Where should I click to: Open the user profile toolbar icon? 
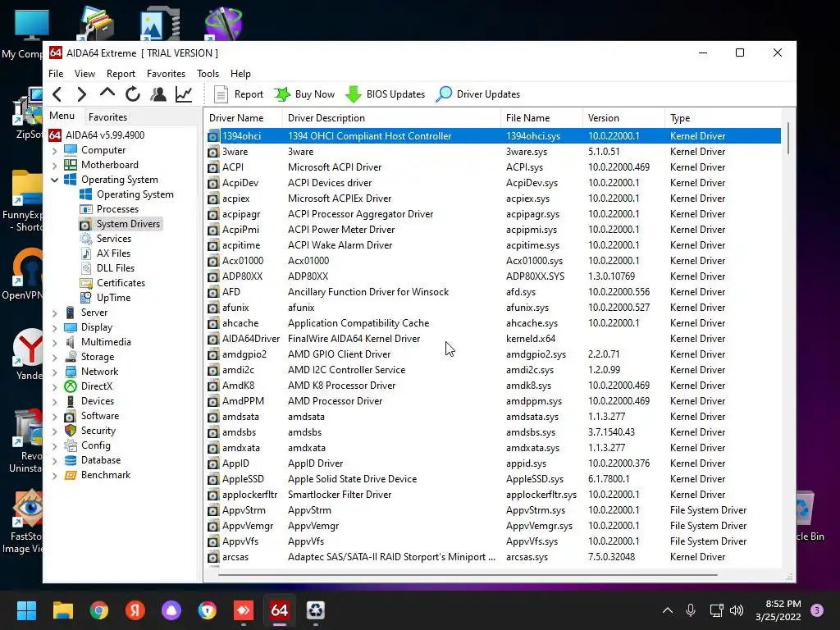click(158, 94)
